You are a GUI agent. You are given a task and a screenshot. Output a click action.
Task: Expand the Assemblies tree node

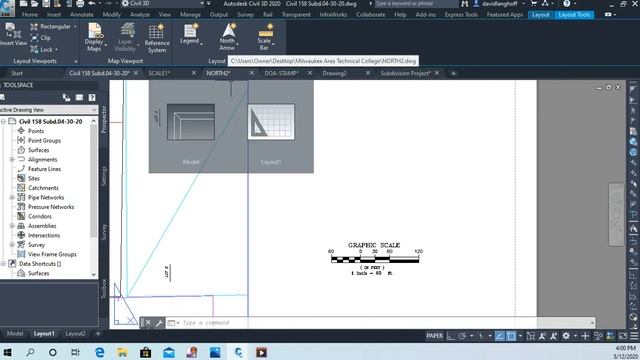(x=12, y=226)
